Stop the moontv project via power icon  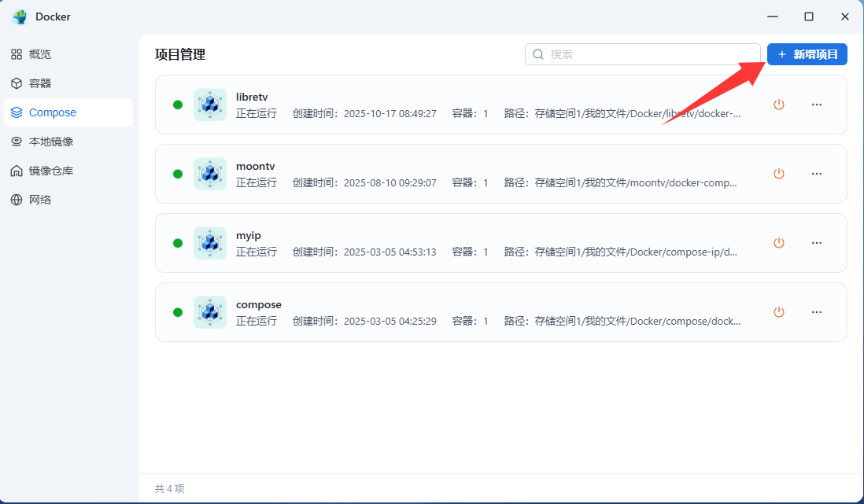778,174
